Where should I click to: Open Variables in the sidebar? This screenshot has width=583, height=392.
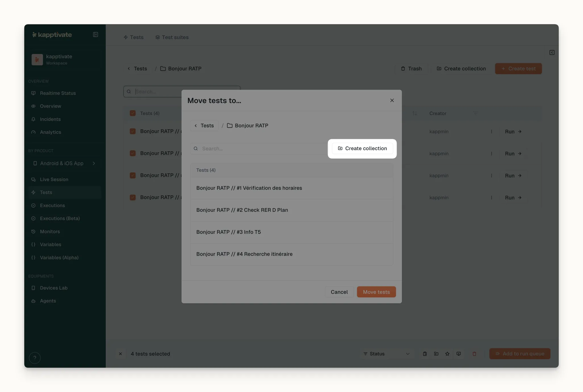point(65,244)
